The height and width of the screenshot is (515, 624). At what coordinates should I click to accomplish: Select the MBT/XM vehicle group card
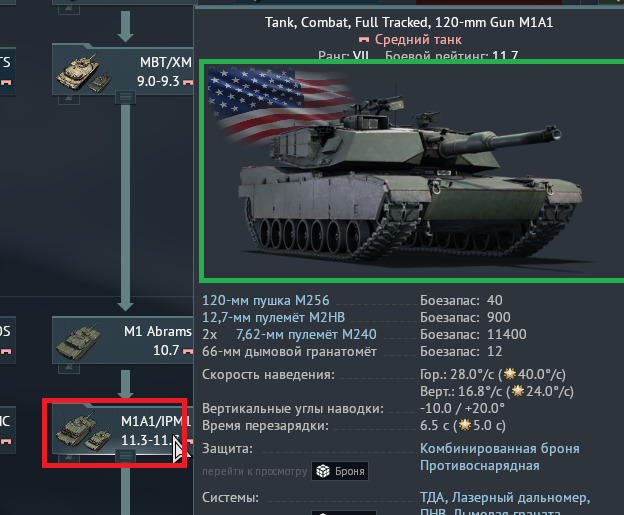[123, 69]
